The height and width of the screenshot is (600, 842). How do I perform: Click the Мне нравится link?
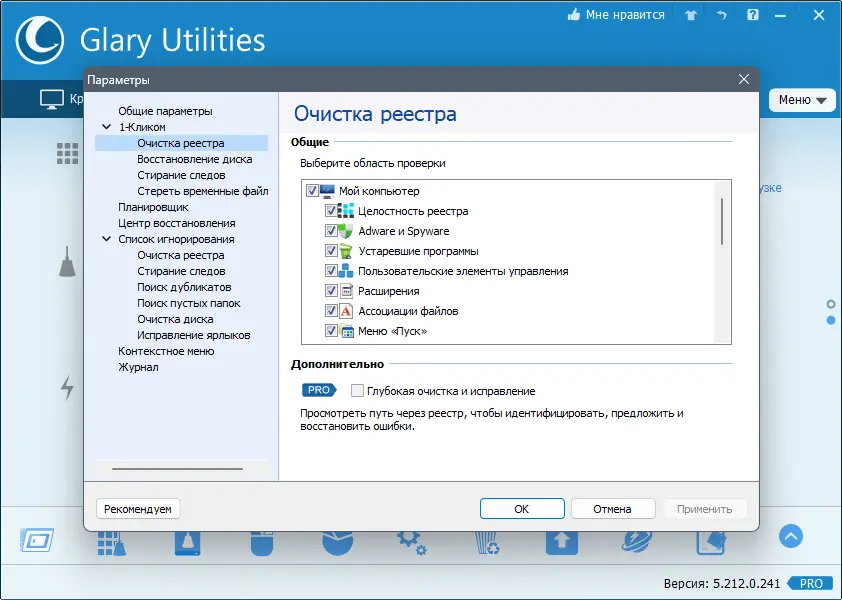click(x=625, y=15)
